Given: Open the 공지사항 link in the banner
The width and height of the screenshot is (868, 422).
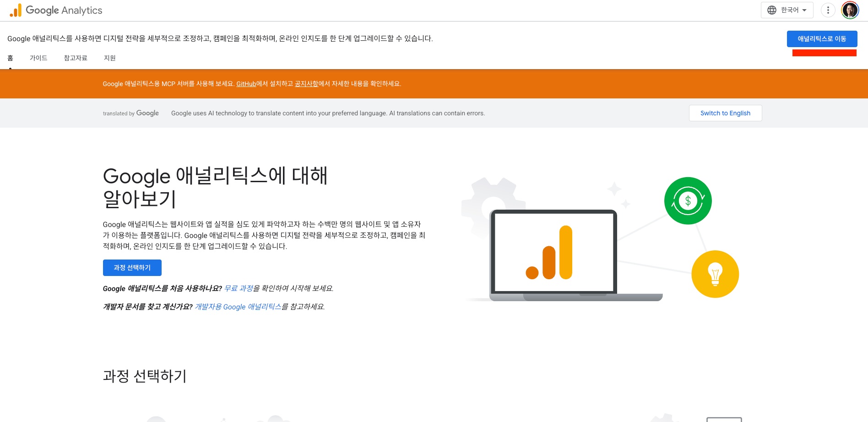Looking at the screenshot, I should 306,84.
